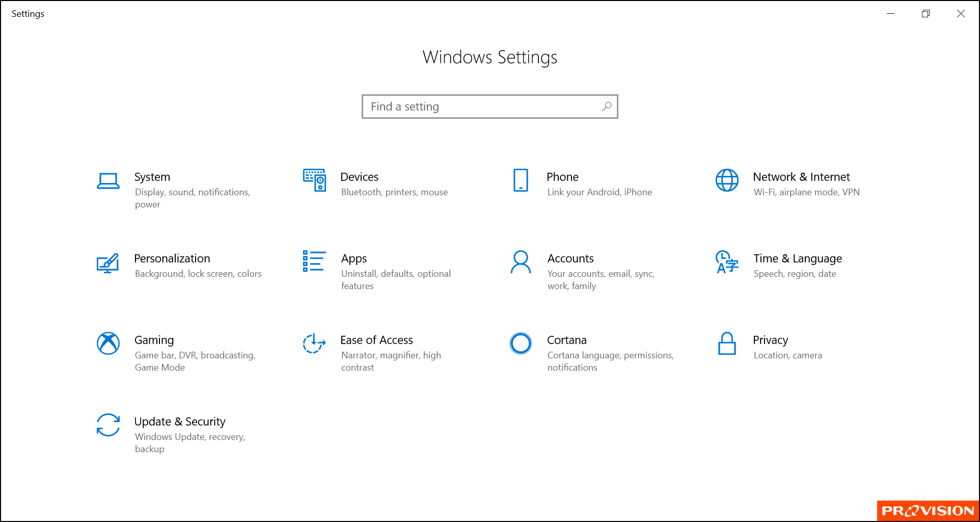Click 'Bluetooth, printers, mouse' description

tap(395, 192)
